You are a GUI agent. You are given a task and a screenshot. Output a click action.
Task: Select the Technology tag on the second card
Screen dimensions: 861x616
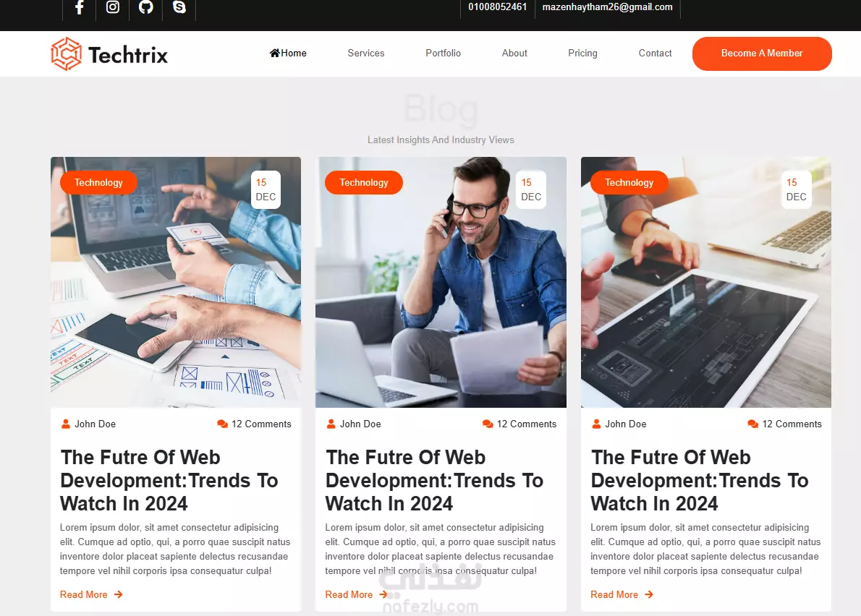[x=363, y=183]
